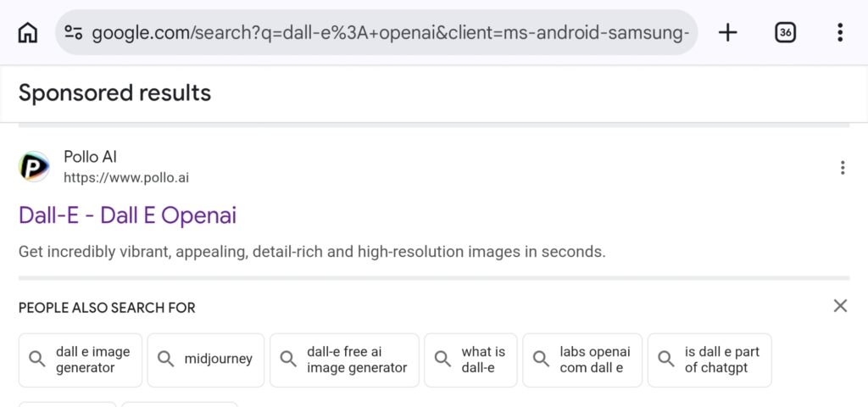
Task: Click the Pollo AI logo icon
Action: point(34,167)
